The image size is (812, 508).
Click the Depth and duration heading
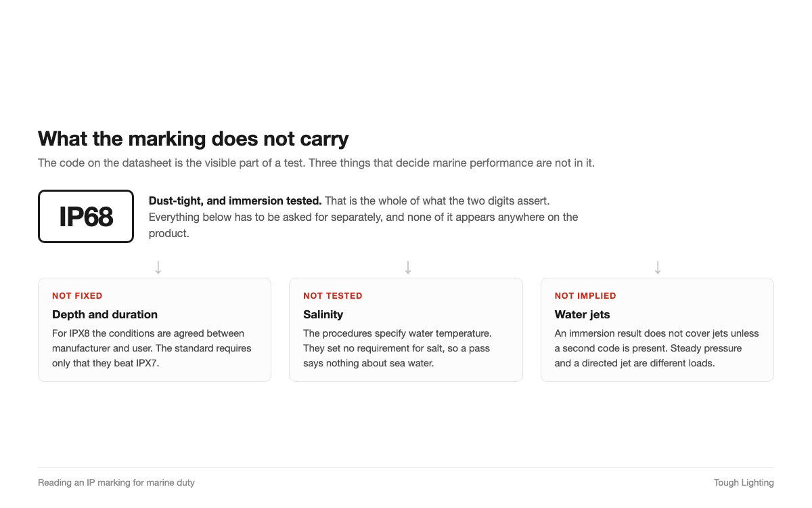coord(105,314)
